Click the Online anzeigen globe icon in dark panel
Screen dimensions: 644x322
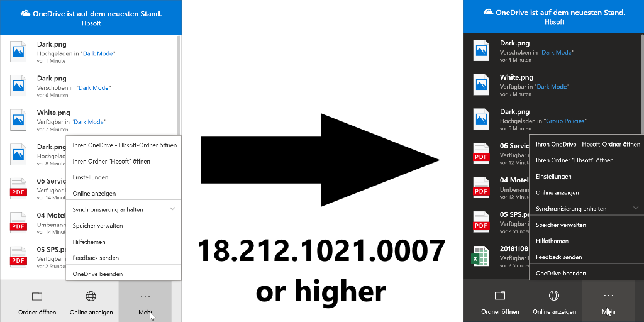pos(554,295)
